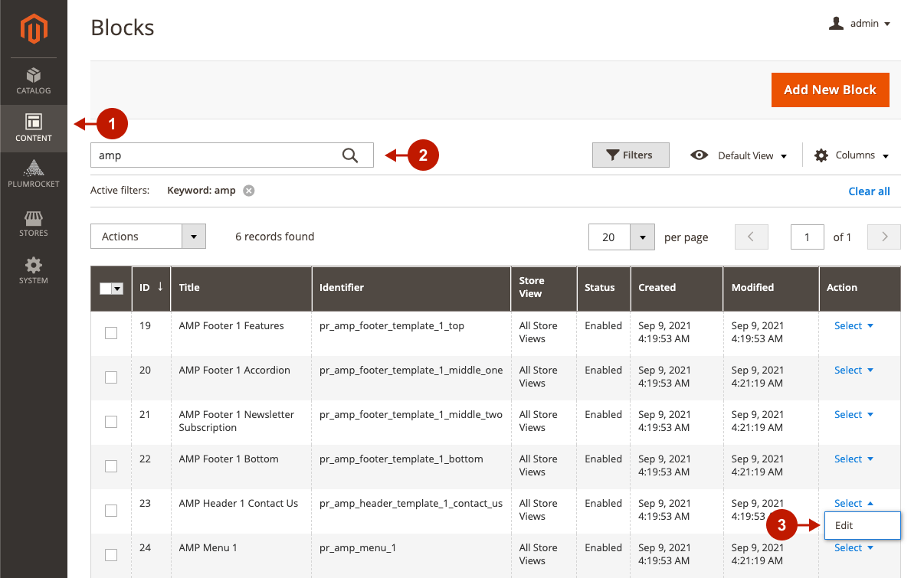
Task: Open the Content sidebar menu
Action: [x=34, y=128]
